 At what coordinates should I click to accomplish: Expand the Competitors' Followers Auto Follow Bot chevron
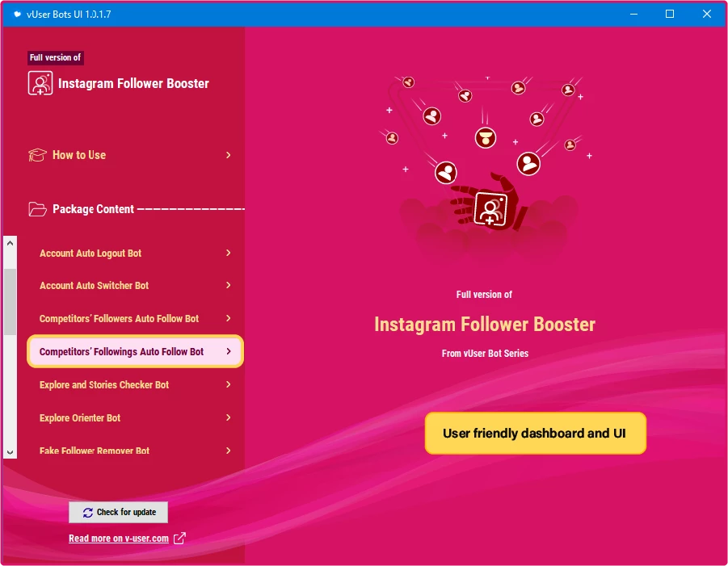pos(228,318)
